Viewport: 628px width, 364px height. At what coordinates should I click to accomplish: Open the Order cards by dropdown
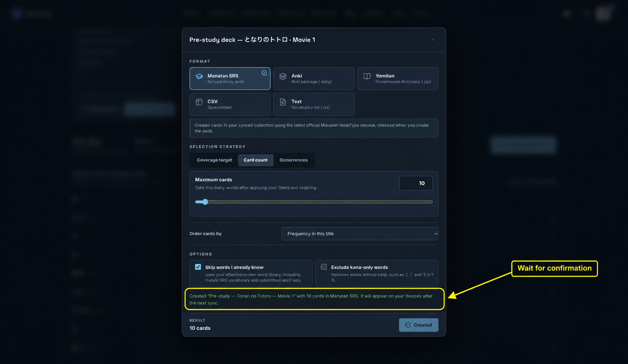pyautogui.click(x=360, y=234)
